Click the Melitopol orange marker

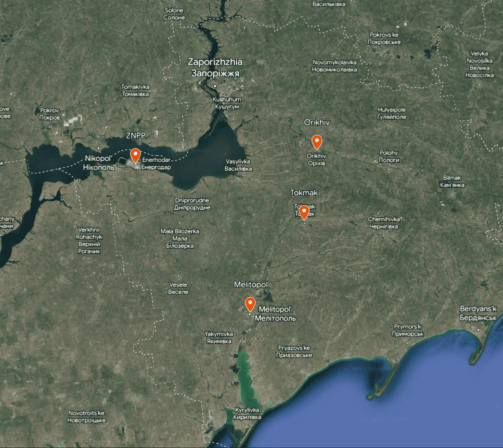pyautogui.click(x=250, y=302)
